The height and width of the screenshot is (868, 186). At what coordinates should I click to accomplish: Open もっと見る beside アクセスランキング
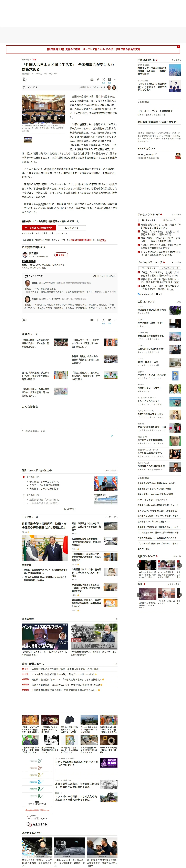[x=176, y=215]
